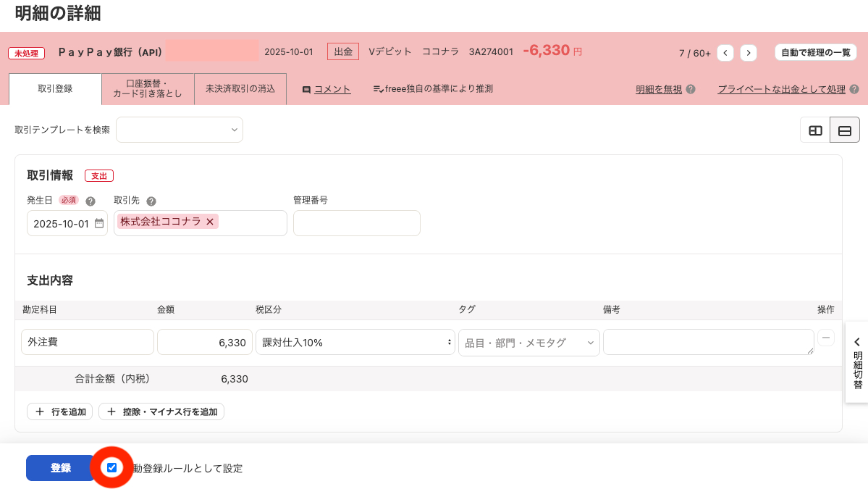Enable the 自動登録ルールとして設定 checkbox
The image size is (868, 489).
(111, 468)
